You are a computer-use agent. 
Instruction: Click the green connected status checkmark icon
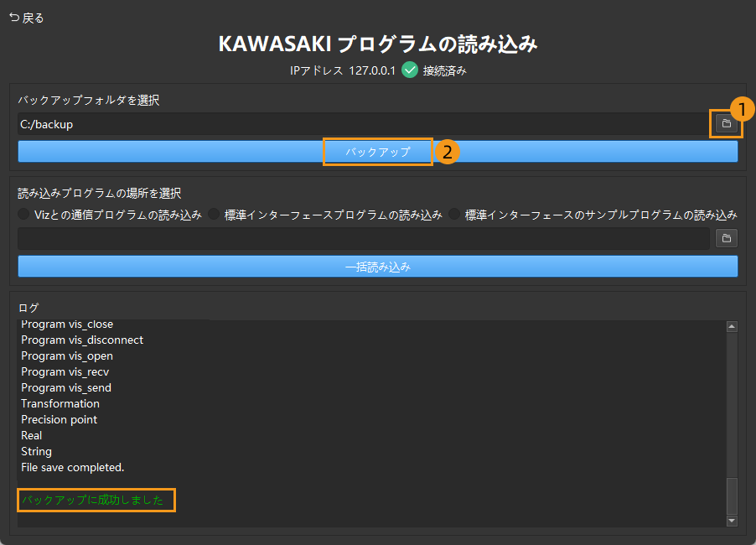point(409,70)
